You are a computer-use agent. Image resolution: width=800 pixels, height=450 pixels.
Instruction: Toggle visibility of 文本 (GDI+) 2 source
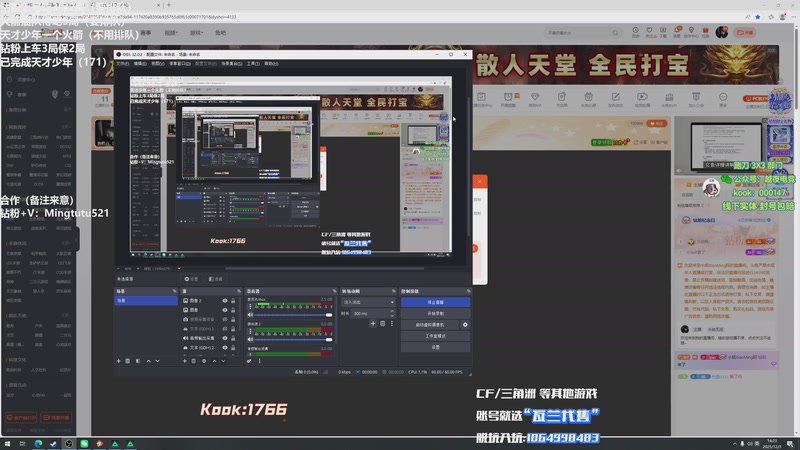coord(224,347)
